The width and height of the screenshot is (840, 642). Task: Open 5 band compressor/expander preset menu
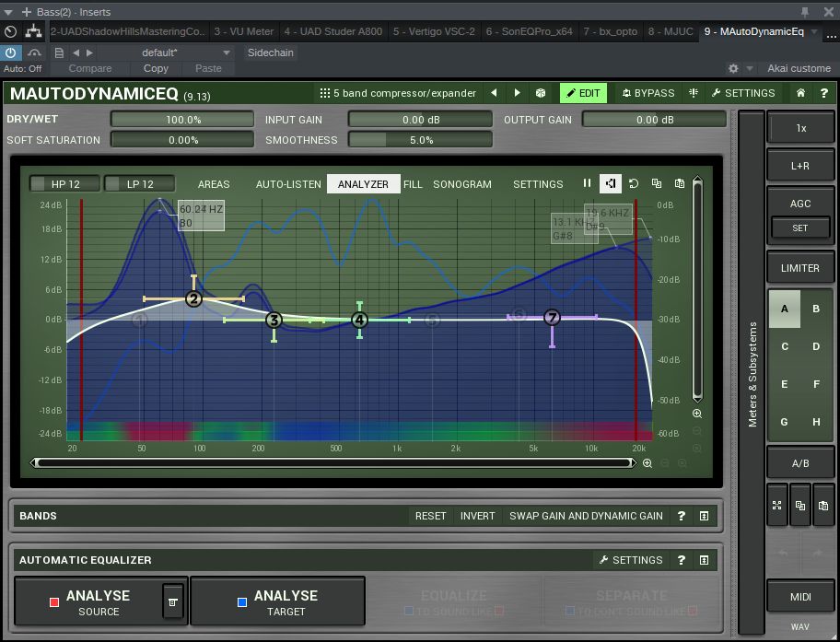[398, 93]
